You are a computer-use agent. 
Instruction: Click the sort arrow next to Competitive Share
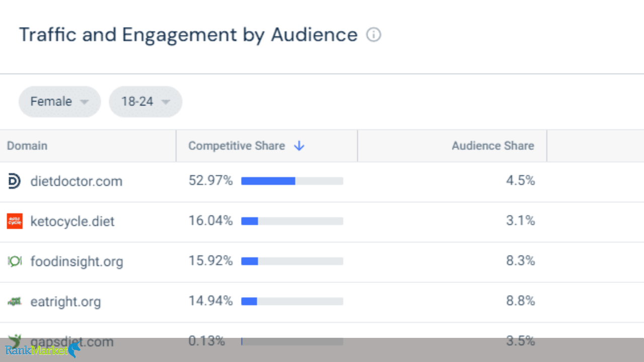[299, 146]
